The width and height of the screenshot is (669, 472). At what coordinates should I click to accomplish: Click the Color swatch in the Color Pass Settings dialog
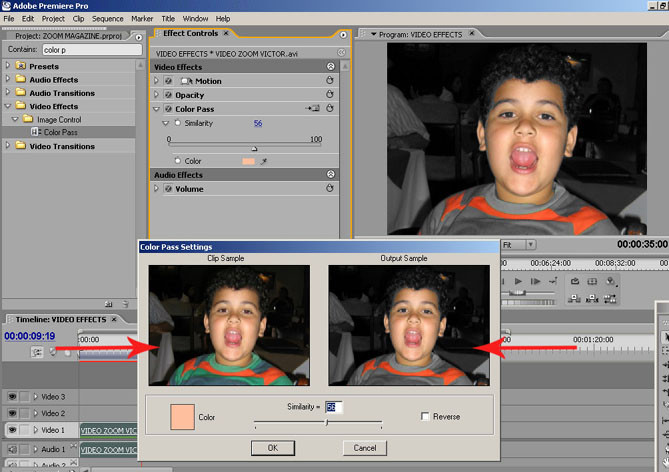182,417
